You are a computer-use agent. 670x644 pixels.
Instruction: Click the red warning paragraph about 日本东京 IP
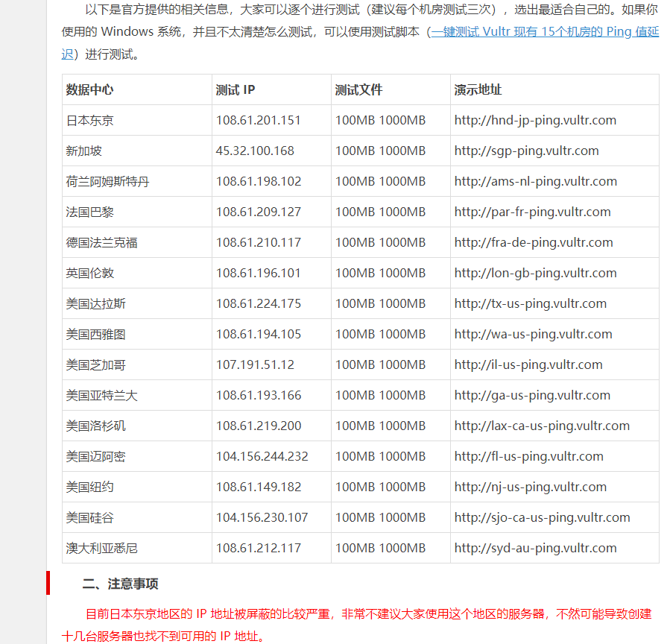coord(356,625)
